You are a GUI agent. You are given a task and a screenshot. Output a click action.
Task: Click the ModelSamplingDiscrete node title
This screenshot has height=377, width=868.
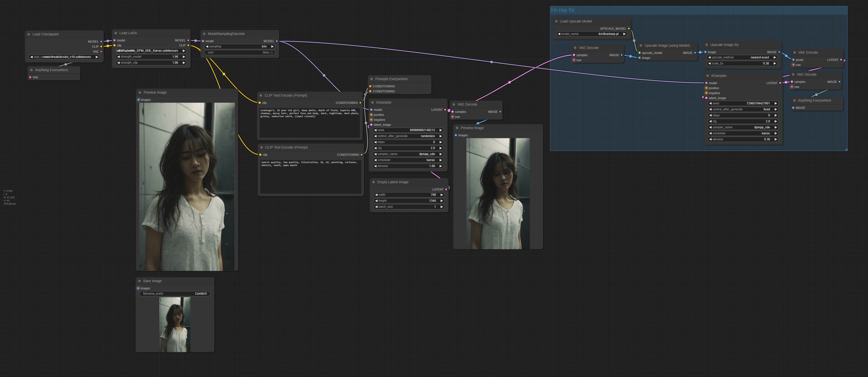[226, 34]
